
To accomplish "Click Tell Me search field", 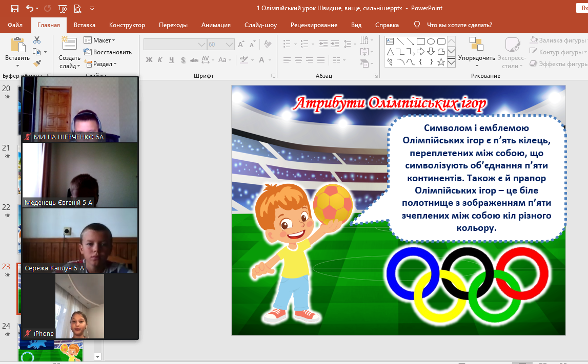I will (459, 25).
